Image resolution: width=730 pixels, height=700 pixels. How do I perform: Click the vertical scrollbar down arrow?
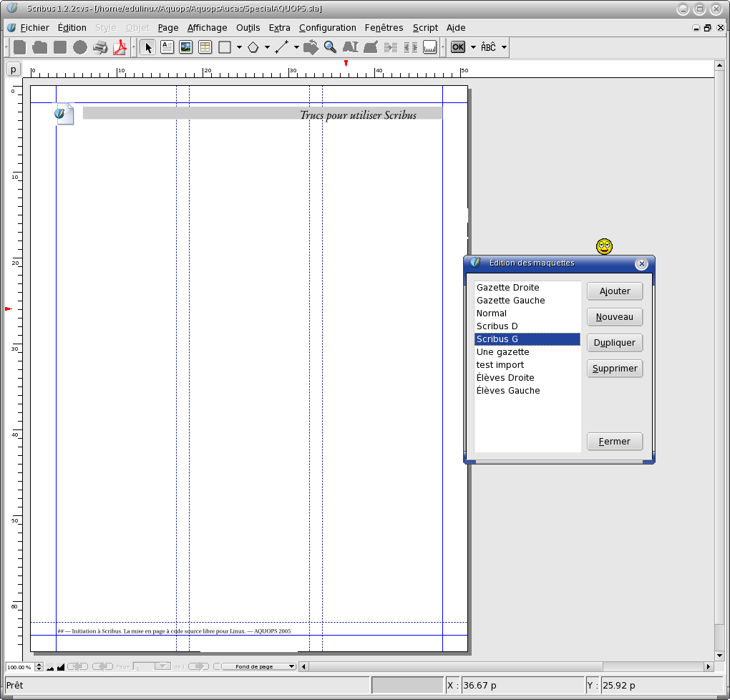click(x=720, y=655)
